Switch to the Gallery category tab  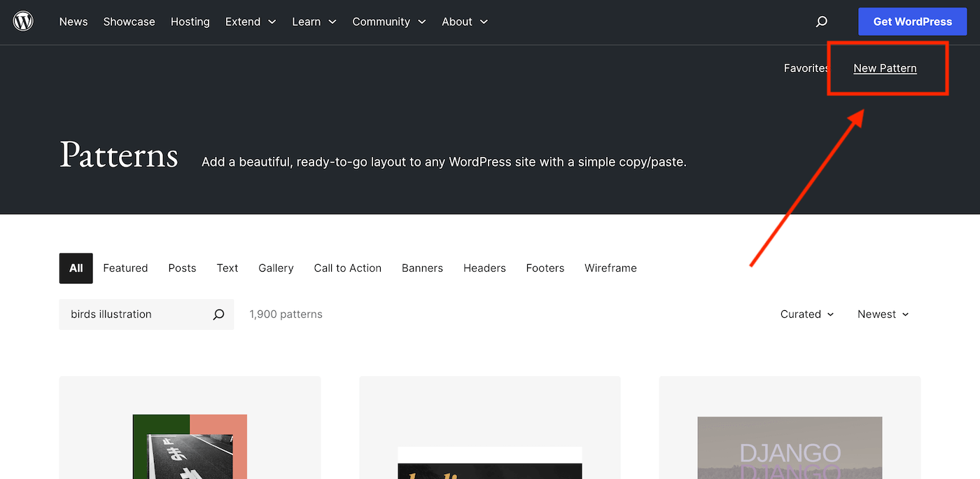coord(276,268)
